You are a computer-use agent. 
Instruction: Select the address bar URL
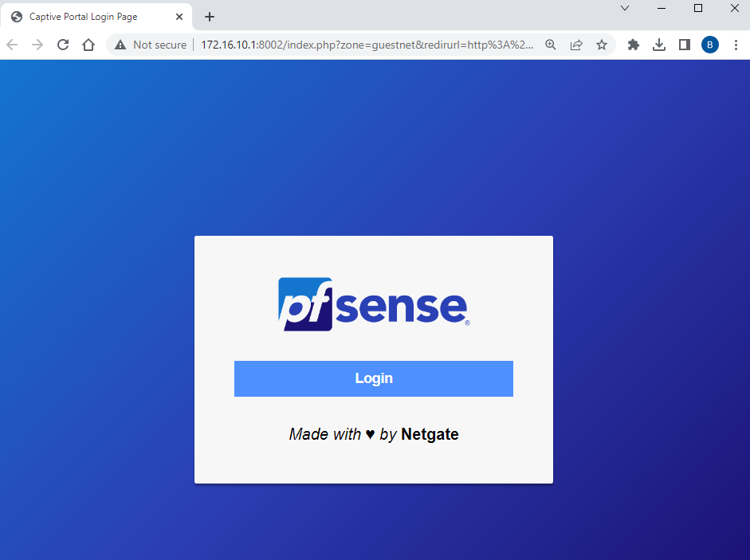point(367,45)
